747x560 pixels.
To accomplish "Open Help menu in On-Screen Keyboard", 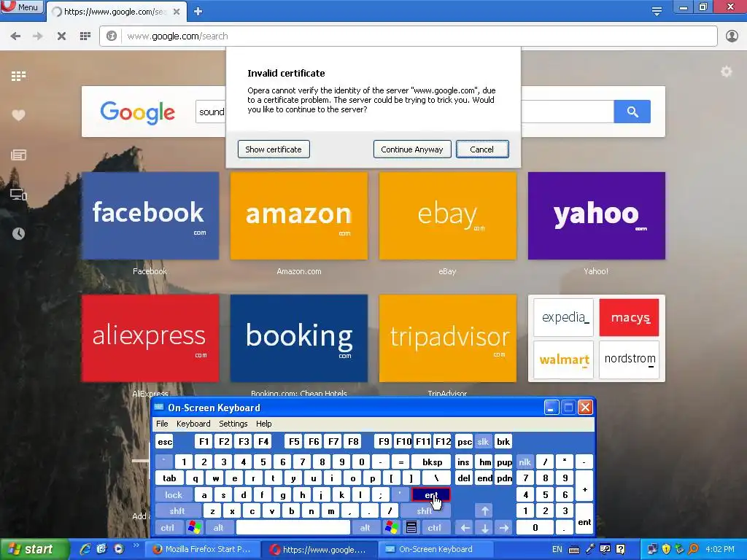I will (263, 424).
